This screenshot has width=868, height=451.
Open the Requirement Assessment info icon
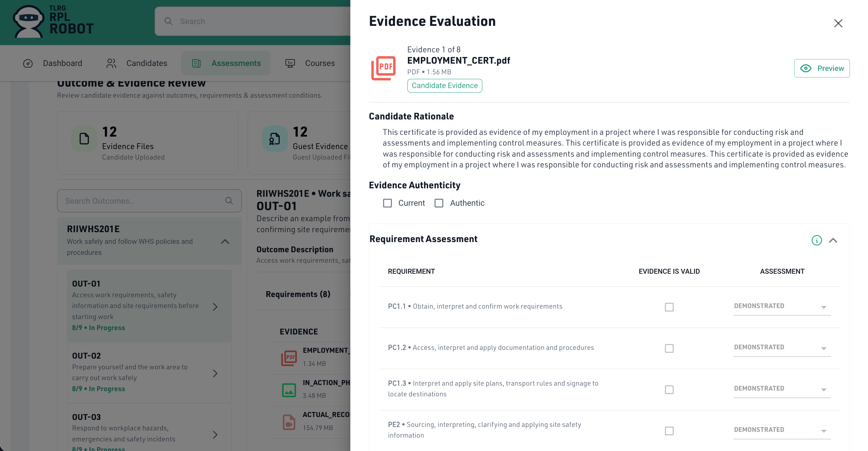point(817,240)
